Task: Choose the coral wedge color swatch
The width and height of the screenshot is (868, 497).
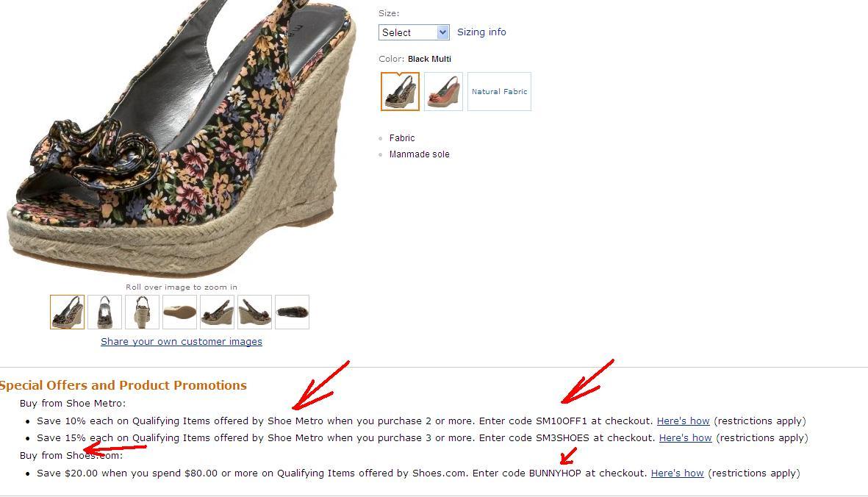Action: point(443,91)
